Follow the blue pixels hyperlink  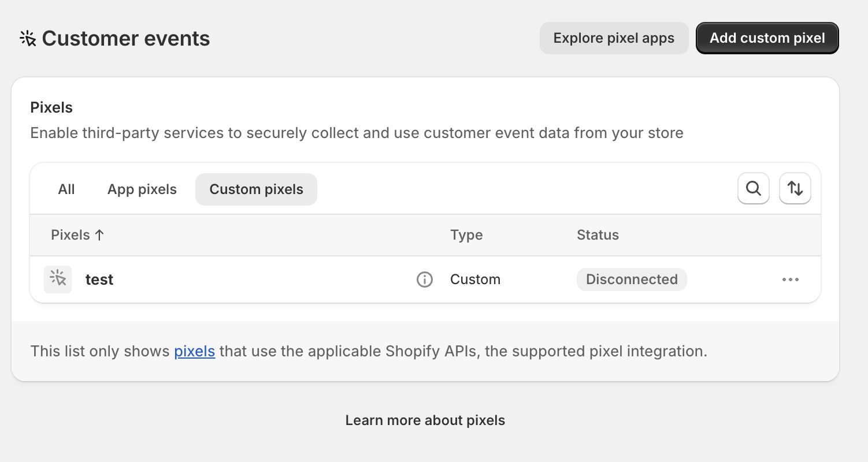(x=195, y=351)
